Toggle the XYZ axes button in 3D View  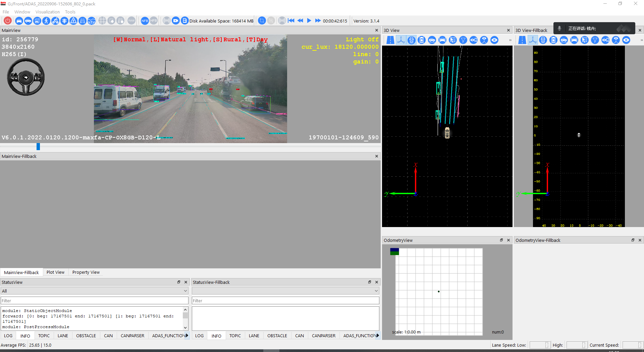point(401,40)
